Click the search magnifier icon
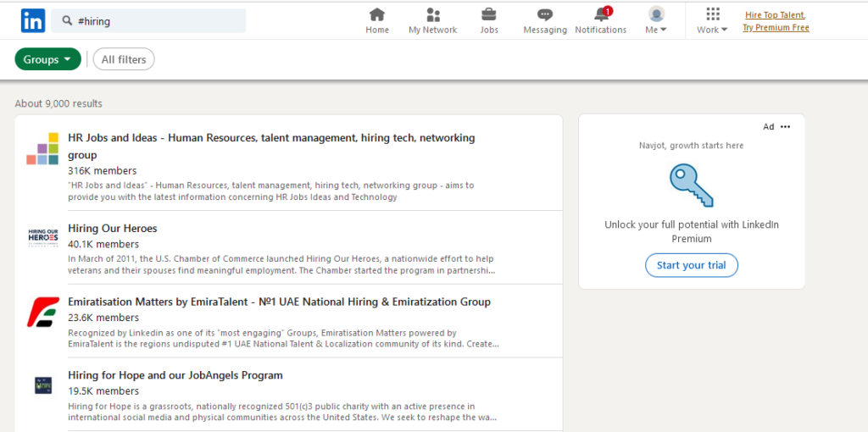 click(x=67, y=21)
